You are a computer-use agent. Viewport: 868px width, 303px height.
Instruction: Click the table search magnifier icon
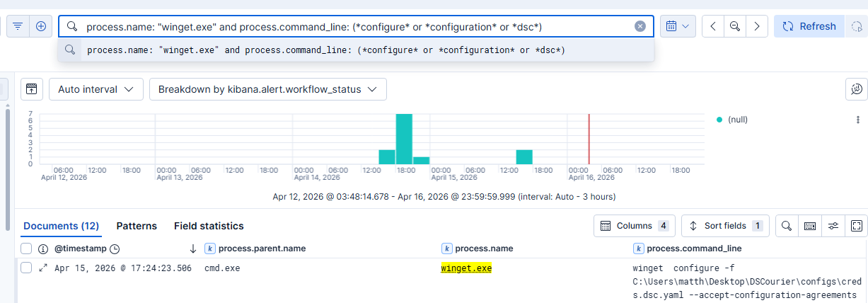pyautogui.click(x=787, y=226)
